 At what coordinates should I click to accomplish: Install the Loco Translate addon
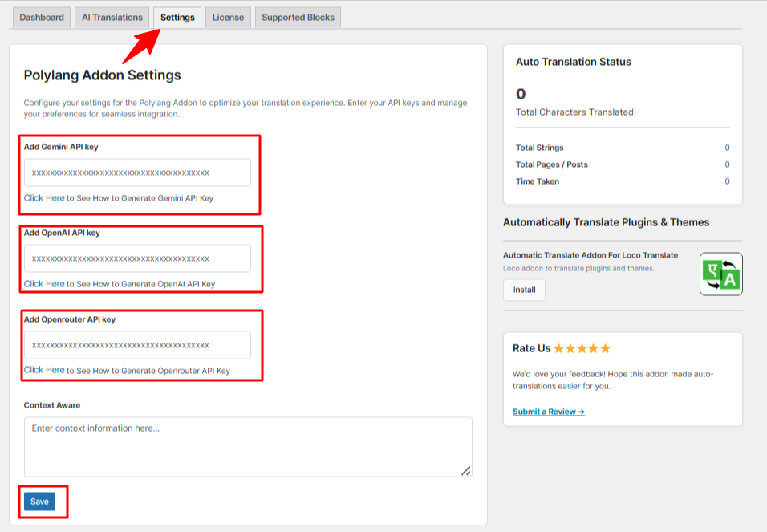[524, 290]
